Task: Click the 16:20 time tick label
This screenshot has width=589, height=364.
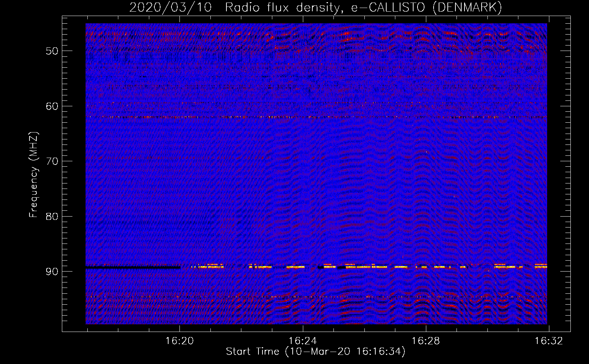Action: 179,341
